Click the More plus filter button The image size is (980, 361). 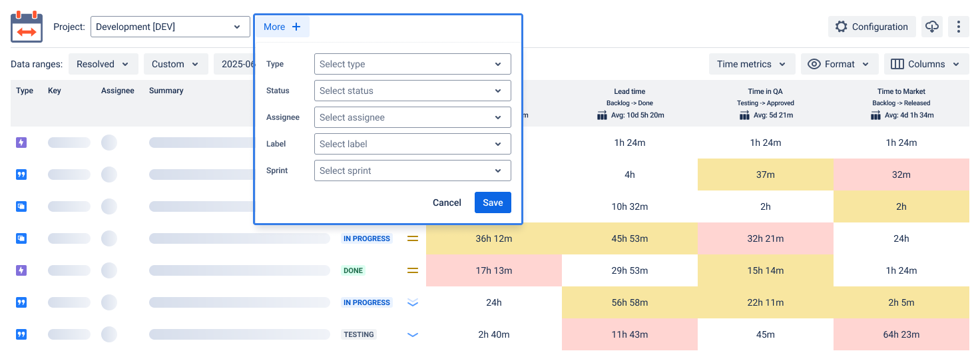[x=282, y=27]
